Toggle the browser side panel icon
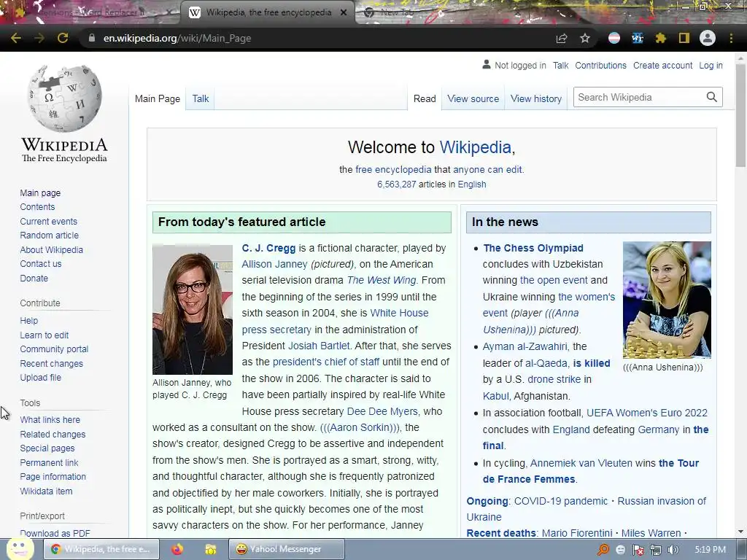The width and height of the screenshot is (747, 560). tap(684, 38)
